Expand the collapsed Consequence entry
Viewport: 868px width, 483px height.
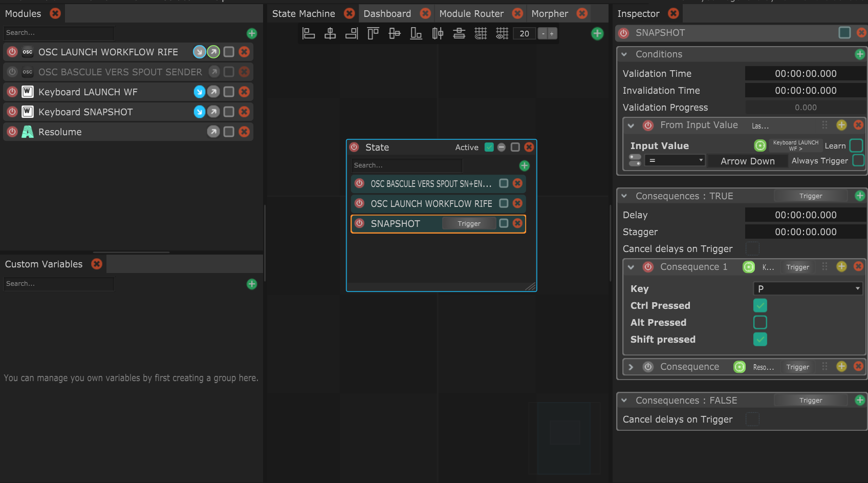(631, 367)
